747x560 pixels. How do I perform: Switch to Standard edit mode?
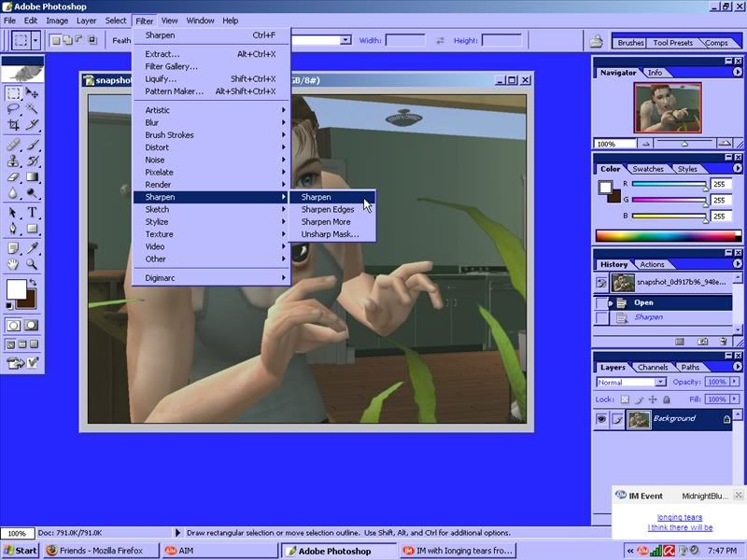tap(13, 325)
